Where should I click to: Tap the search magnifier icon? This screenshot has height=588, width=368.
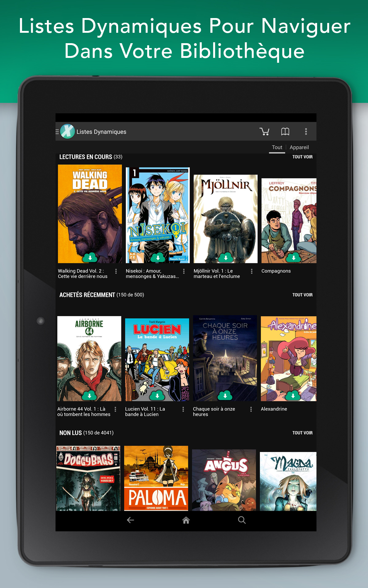click(242, 520)
